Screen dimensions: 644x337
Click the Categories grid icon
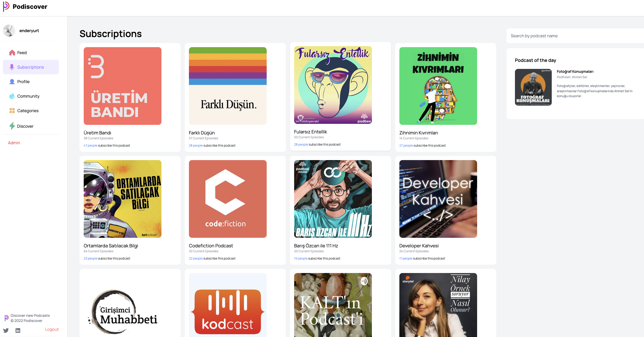coord(12,111)
